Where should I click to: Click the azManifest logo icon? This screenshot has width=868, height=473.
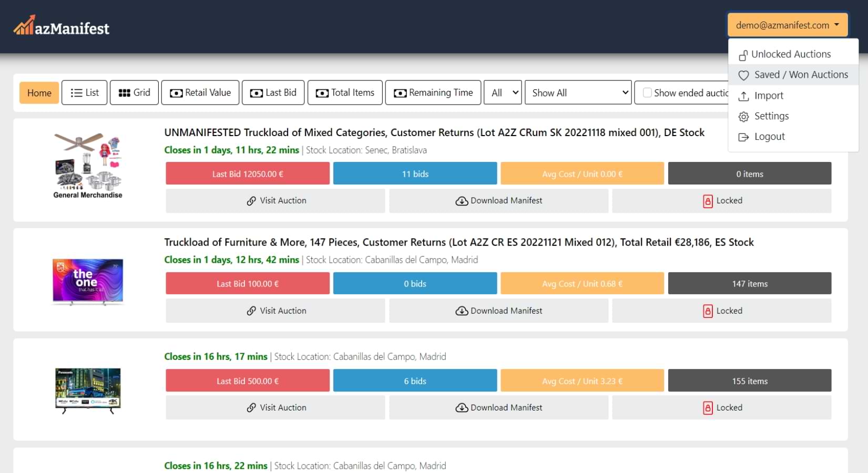[24, 26]
